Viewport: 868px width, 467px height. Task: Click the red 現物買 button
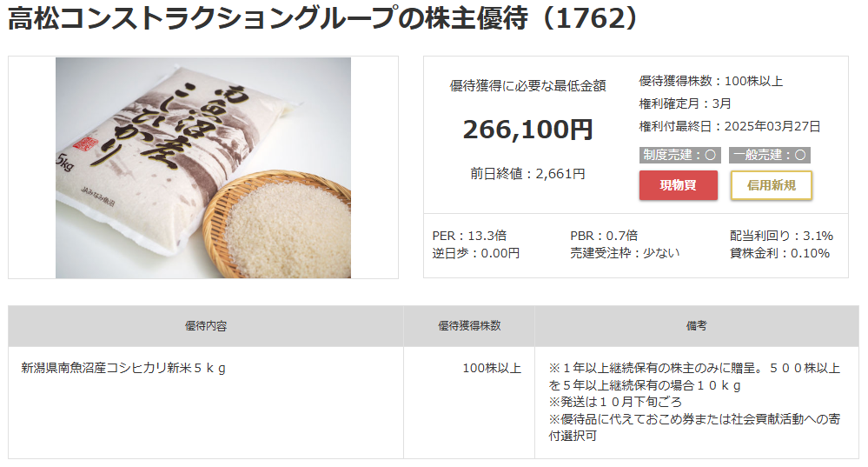(x=678, y=185)
